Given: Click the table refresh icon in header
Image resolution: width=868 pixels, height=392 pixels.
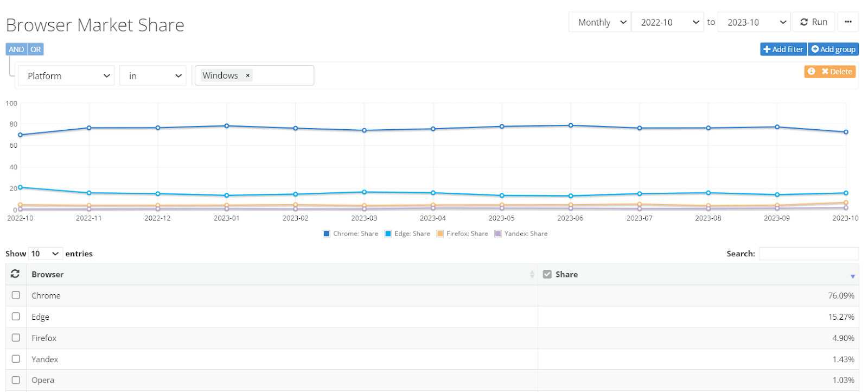Looking at the screenshot, I should (x=15, y=274).
